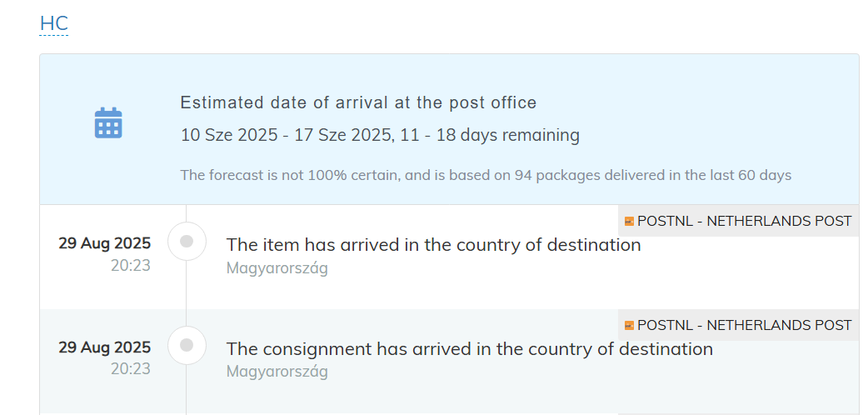The width and height of the screenshot is (868, 415).
Task: Select 'The consignment has arrived' status text
Action: coord(470,349)
